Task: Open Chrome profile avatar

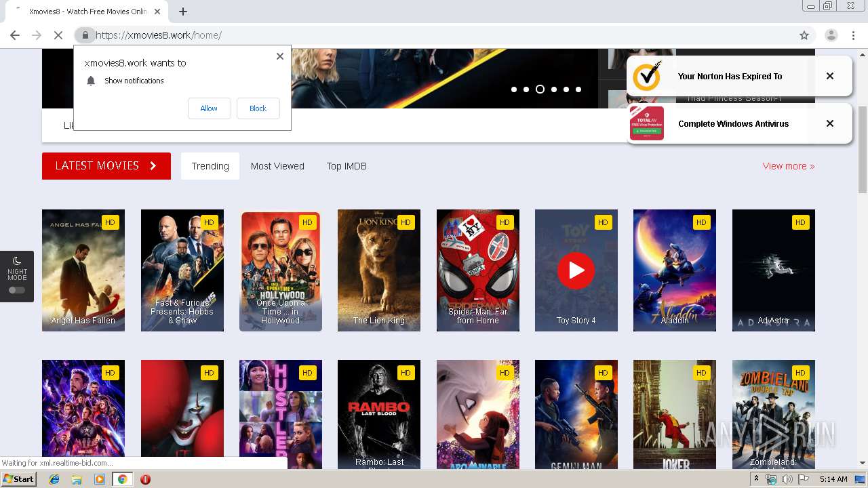Action: [831, 35]
